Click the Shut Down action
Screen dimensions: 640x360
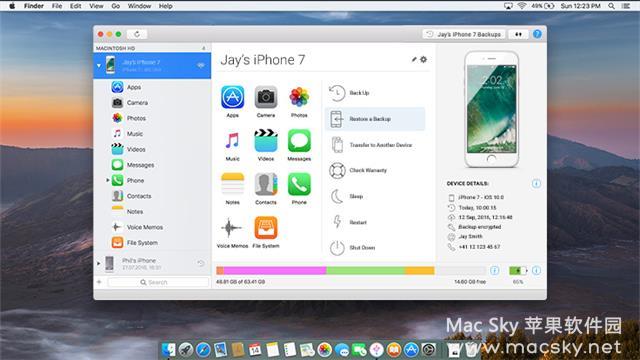[375, 247]
